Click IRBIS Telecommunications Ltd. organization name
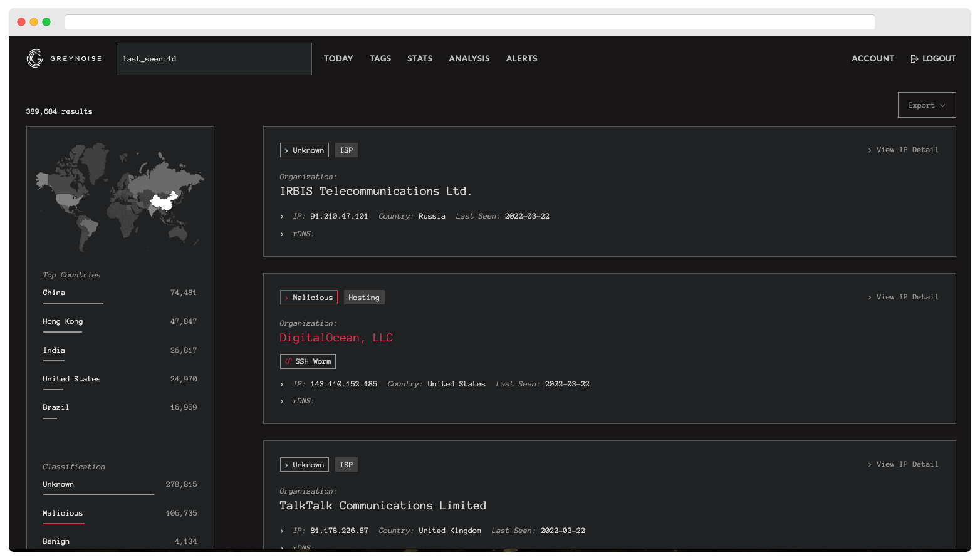Viewport: 980px width, 560px height. pyautogui.click(x=376, y=191)
